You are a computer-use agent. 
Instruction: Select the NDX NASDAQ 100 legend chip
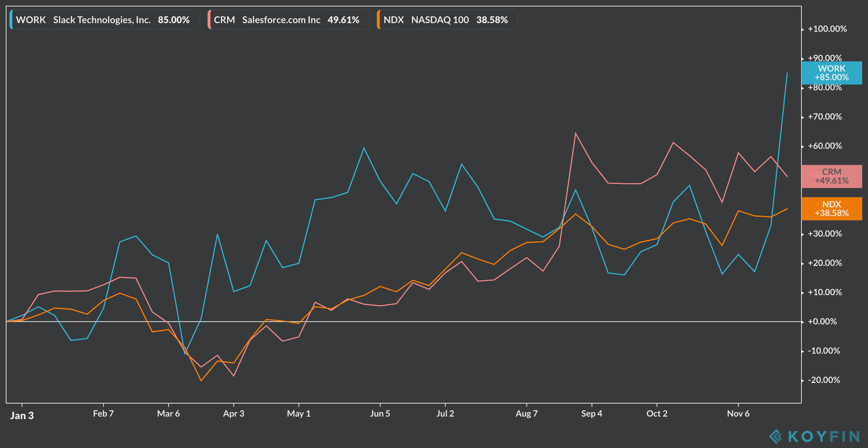pyautogui.click(x=447, y=20)
